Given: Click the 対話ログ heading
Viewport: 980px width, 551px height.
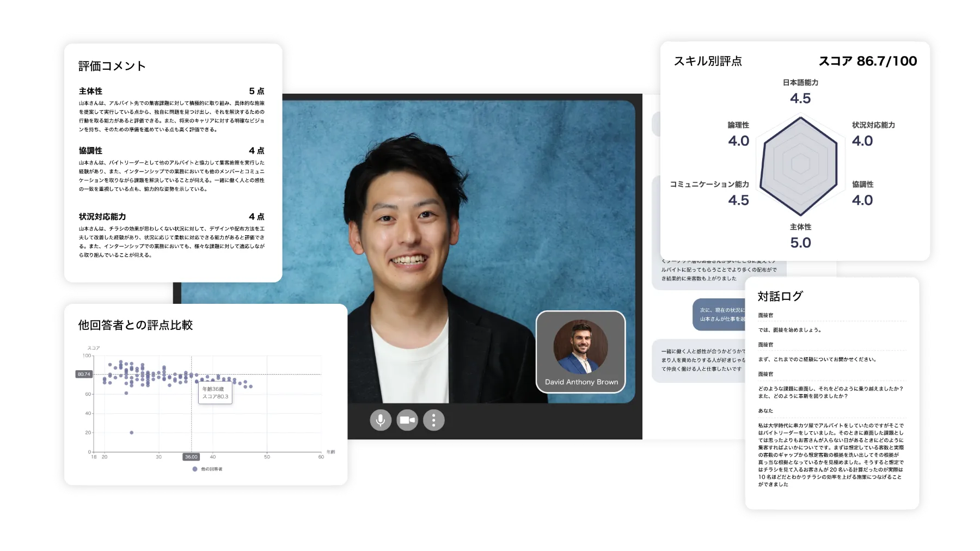Looking at the screenshot, I should pyautogui.click(x=780, y=296).
